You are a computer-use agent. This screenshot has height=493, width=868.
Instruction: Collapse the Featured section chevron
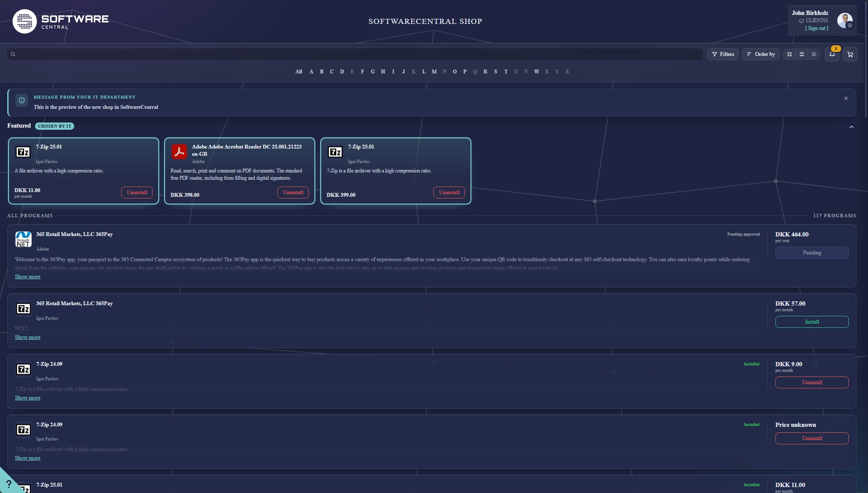tap(851, 127)
